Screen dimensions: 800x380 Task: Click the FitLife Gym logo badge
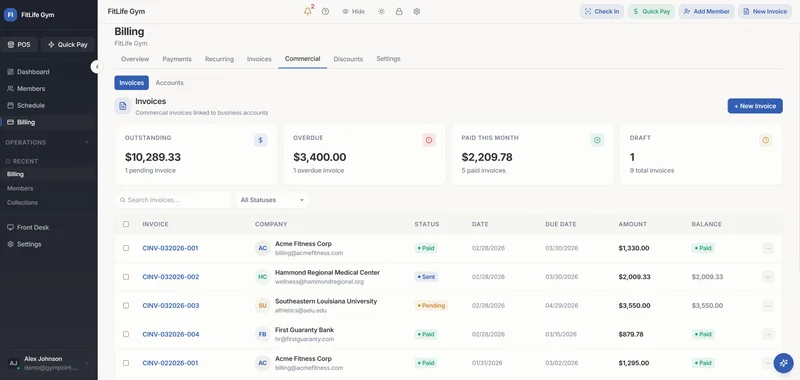(10, 15)
